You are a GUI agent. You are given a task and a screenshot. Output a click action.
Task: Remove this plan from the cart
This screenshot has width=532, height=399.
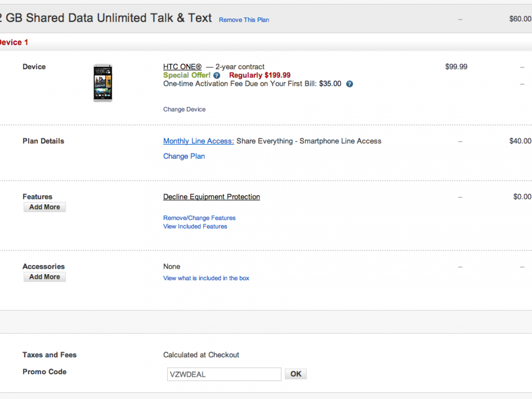tap(244, 20)
